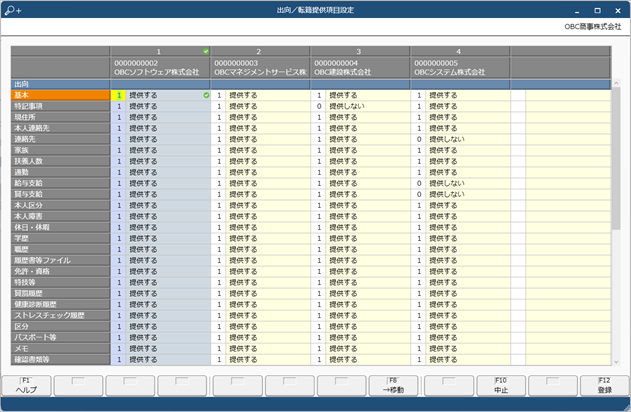This screenshot has width=631, height=412.
Task: Maximize the 出向/転籍提供項目設定 window
Action: coord(598,11)
